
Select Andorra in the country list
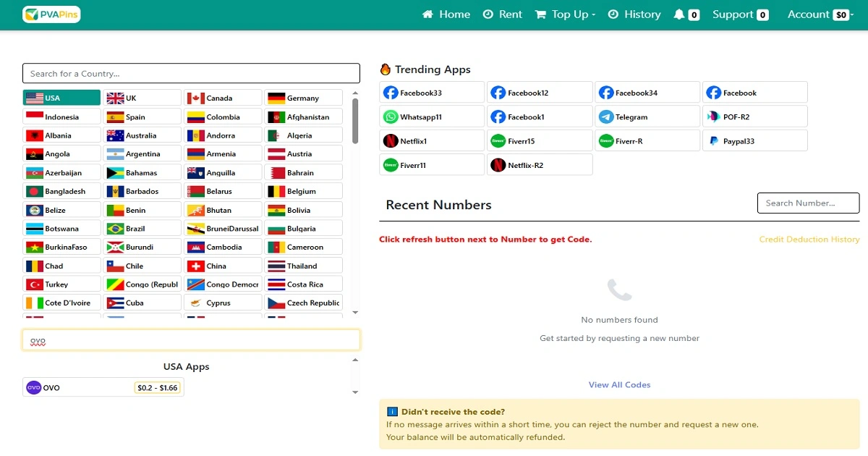223,135
